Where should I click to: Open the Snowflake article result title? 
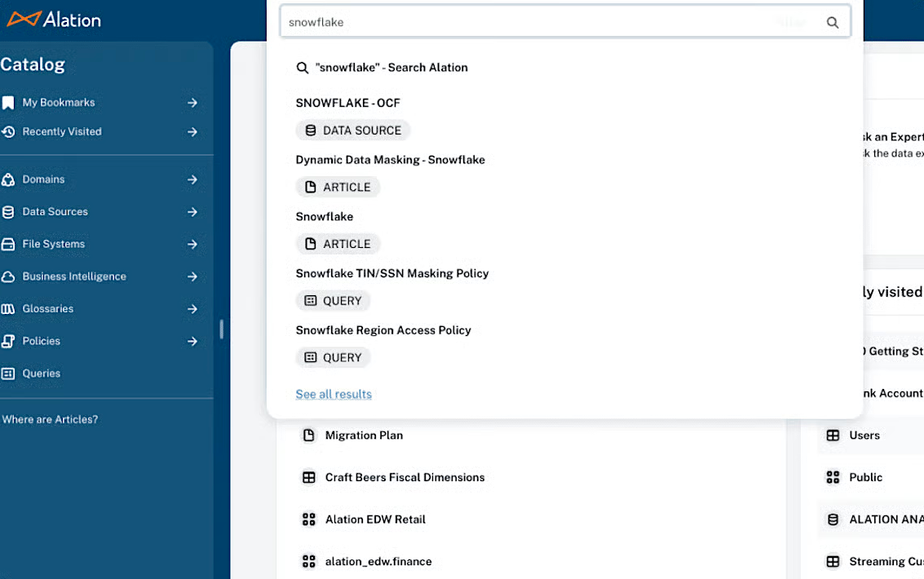tap(324, 217)
